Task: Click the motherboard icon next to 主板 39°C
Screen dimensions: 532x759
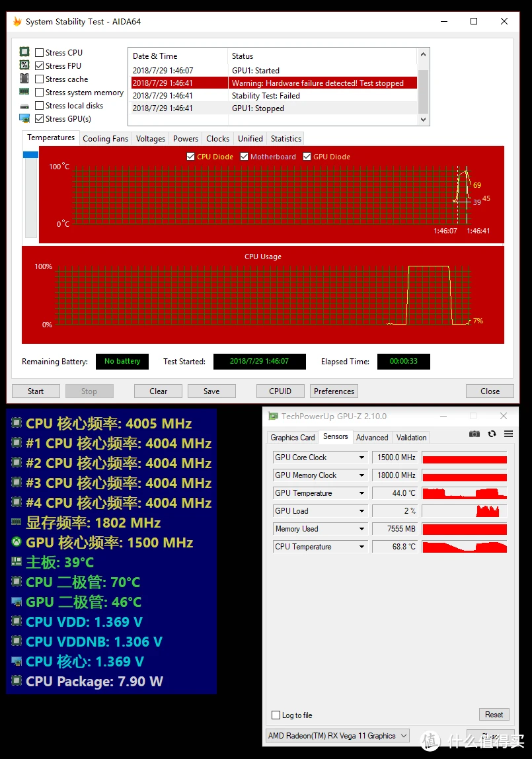Action: tap(17, 561)
